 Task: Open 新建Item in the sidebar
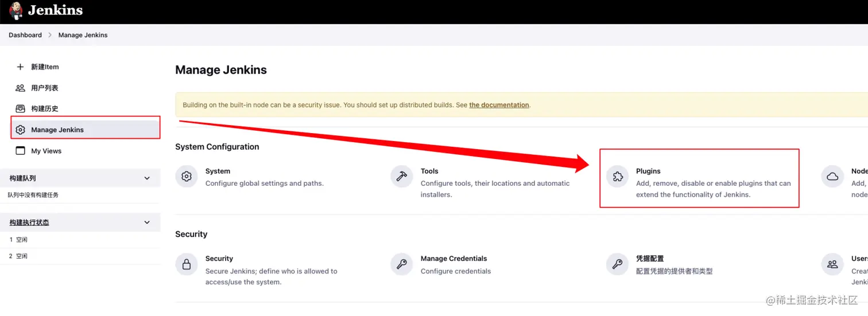pos(45,67)
